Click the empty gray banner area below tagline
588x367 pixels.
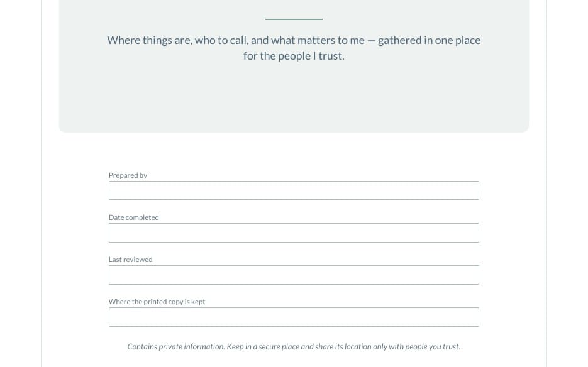pyautogui.click(x=294, y=99)
